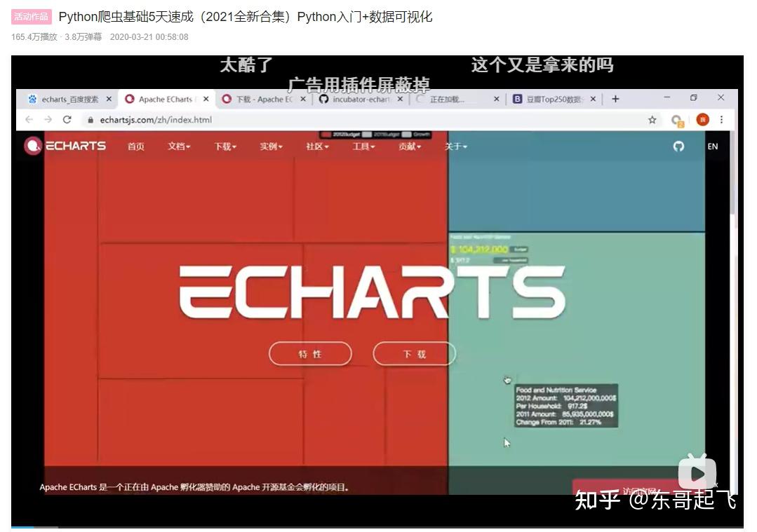Expand the 文档 dropdown menu
The height and width of the screenshot is (532, 757).
pyautogui.click(x=179, y=148)
